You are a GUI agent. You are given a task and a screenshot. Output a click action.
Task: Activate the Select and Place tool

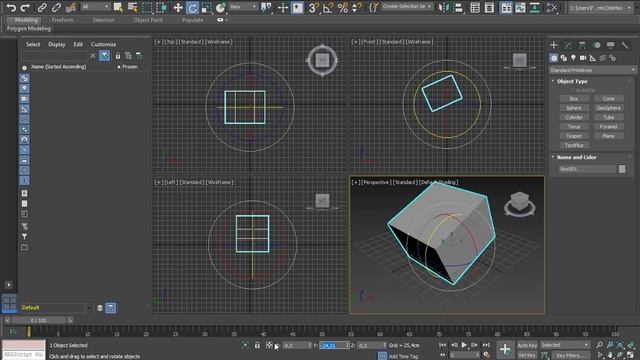pos(221,7)
